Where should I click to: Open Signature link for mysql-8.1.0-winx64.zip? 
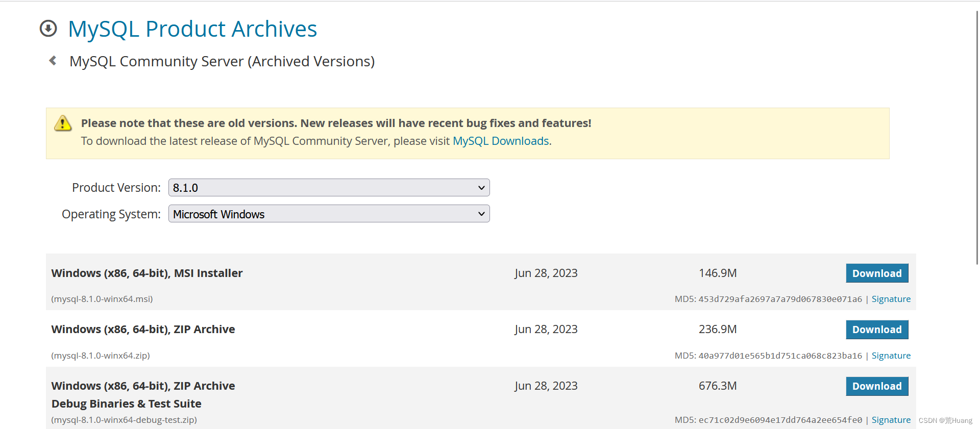[x=891, y=356]
